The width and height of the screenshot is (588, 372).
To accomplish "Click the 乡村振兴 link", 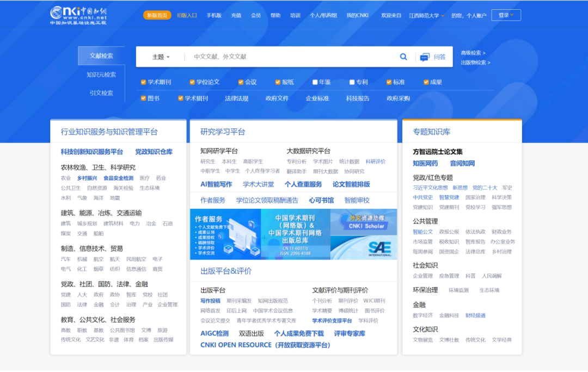I will pyautogui.click(x=87, y=178).
